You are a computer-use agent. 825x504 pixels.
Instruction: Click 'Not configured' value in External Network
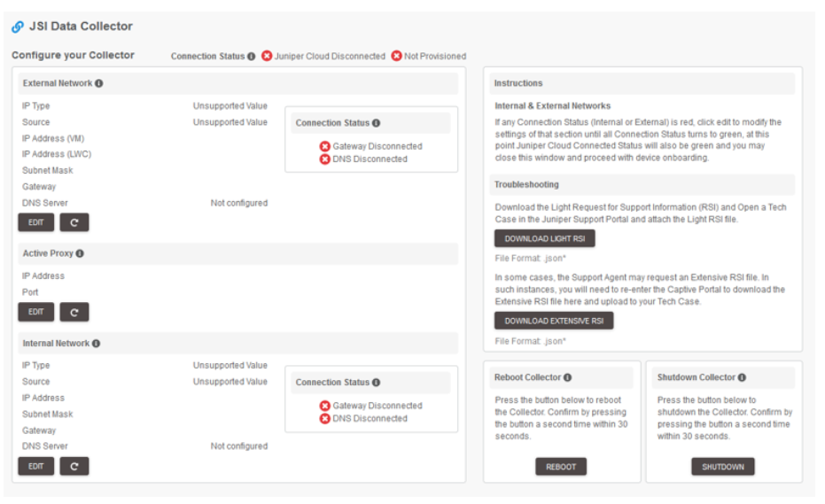coord(239,203)
